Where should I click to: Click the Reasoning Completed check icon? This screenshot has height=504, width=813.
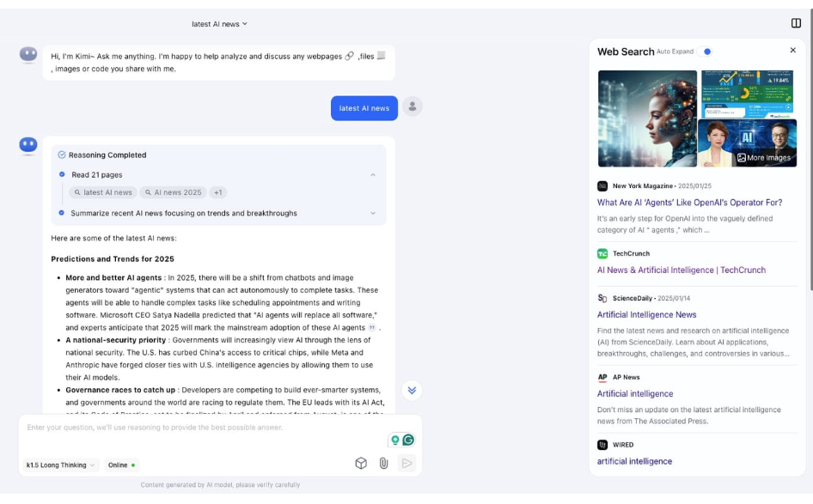point(62,155)
